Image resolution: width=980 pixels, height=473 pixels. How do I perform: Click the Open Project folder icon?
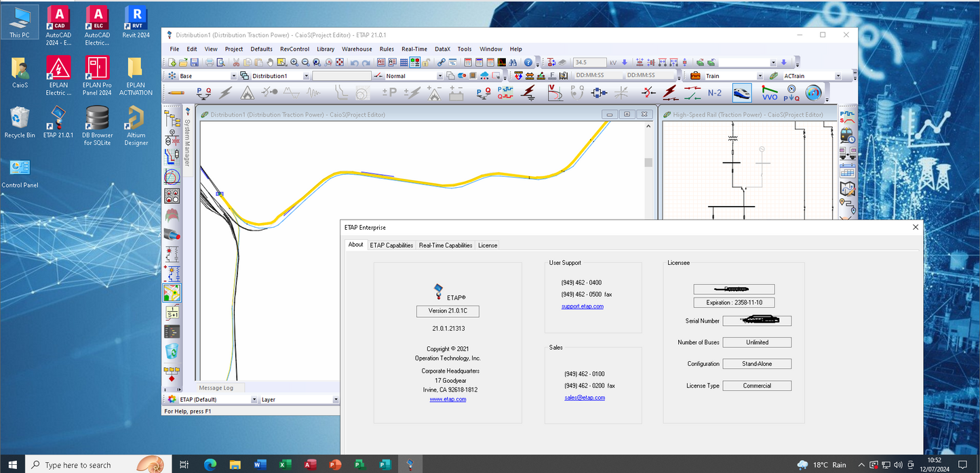183,62
